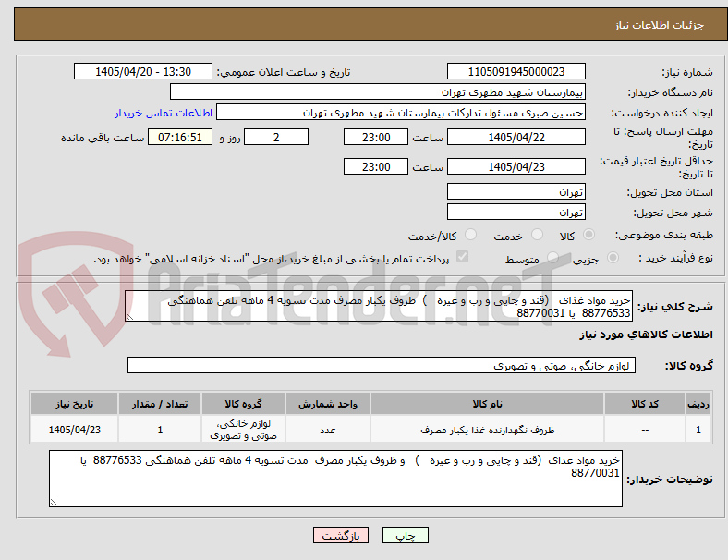This screenshot has width=728, height=560.
Task: Grab the resize handle of توضیحات خریدار box
Action: (54, 503)
